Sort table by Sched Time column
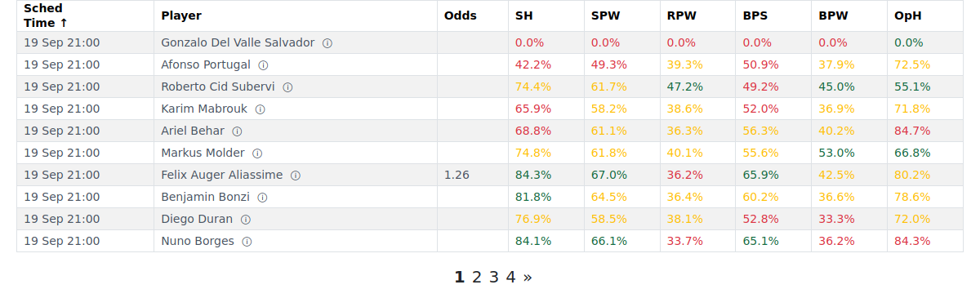 pos(46,16)
